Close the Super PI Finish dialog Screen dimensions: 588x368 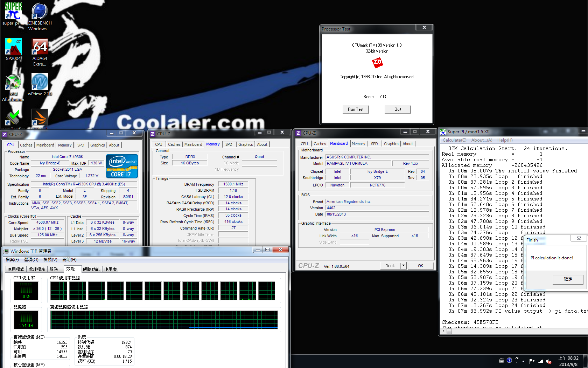(x=579, y=238)
